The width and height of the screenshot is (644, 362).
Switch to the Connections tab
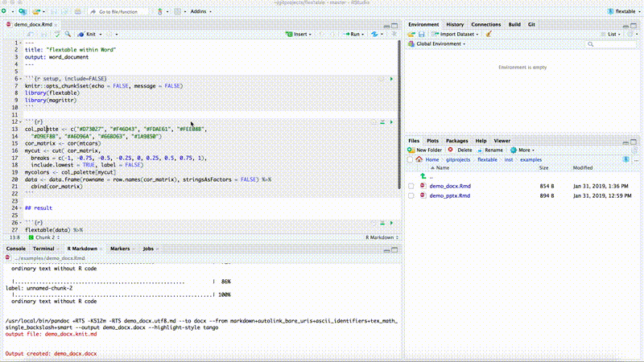pyautogui.click(x=486, y=25)
